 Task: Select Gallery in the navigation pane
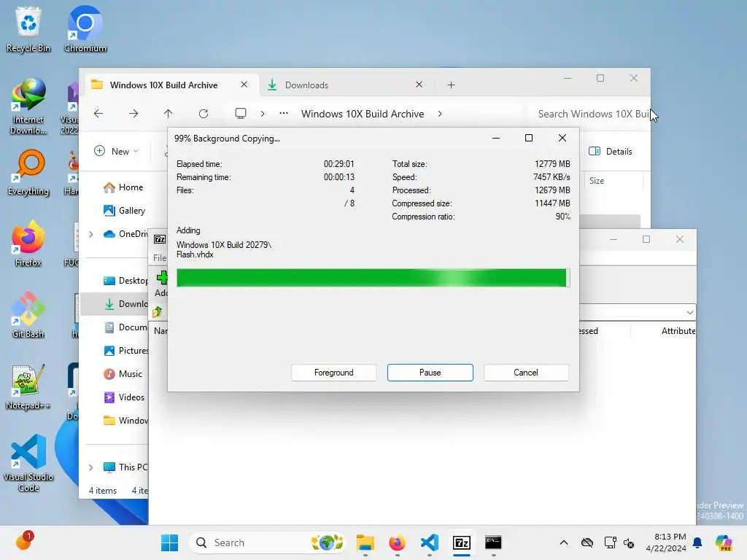124,211
